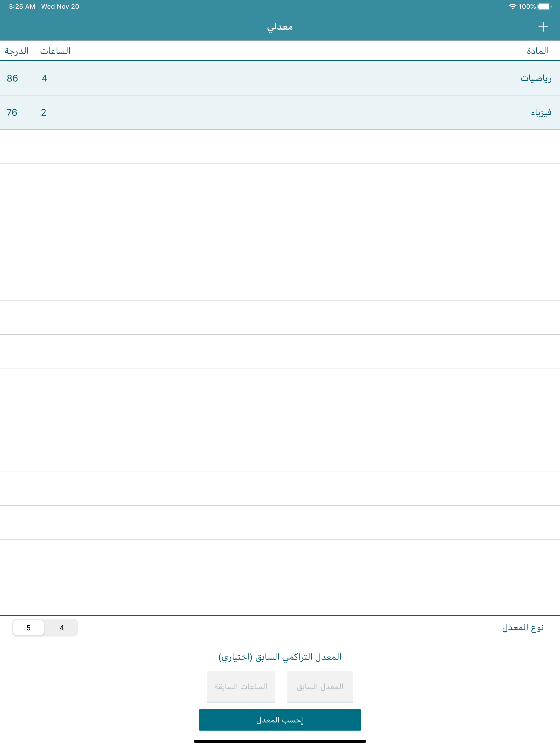Click the معدلي title in navigation bar
Screen dimensions: 560x747
click(x=280, y=27)
